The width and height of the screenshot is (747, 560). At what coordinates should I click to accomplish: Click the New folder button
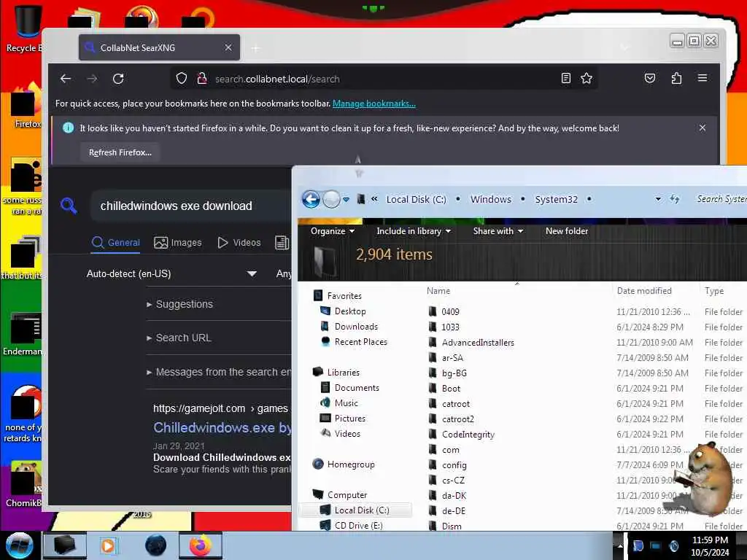[x=566, y=231]
